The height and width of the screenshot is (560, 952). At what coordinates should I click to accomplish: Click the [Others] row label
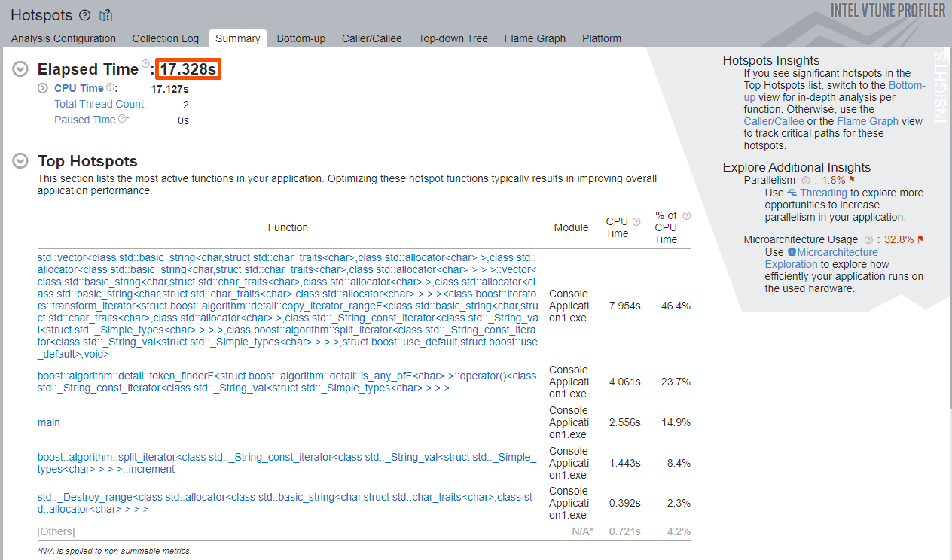(x=56, y=531)
